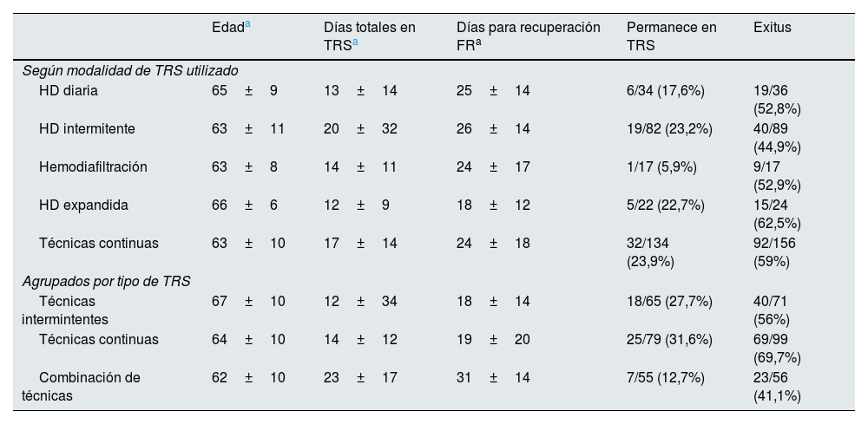
Task: Select the "Hemodiafiltración" row label
Action: click(93, 166)
